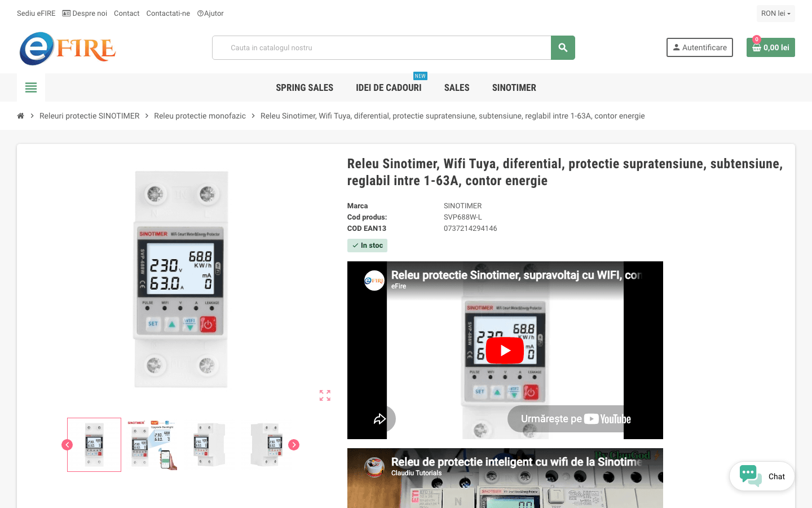Click the first video title text
This screenshot has width=812, height=508.
(516, 275)
